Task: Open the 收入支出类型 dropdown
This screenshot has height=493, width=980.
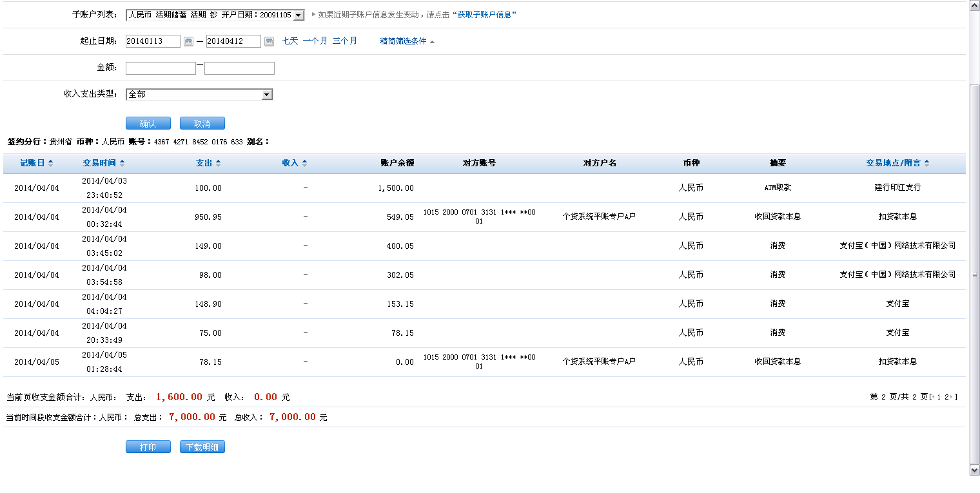Action: tap(266, 95)
